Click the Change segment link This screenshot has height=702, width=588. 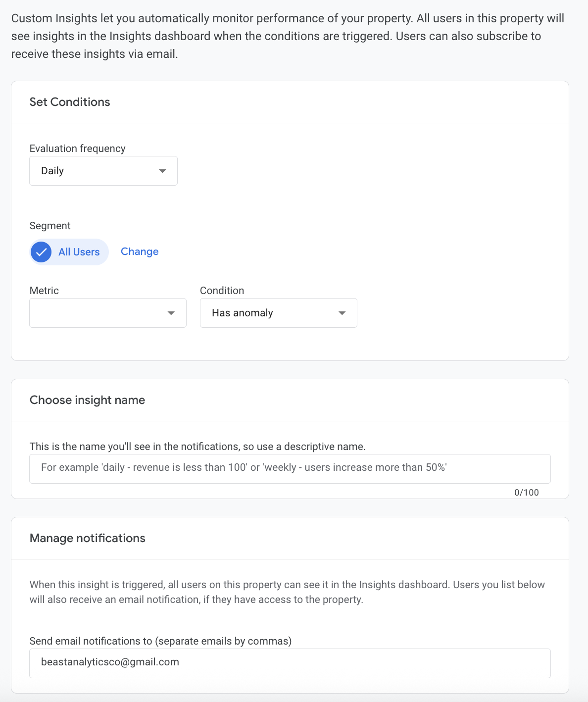click(140, 251)
